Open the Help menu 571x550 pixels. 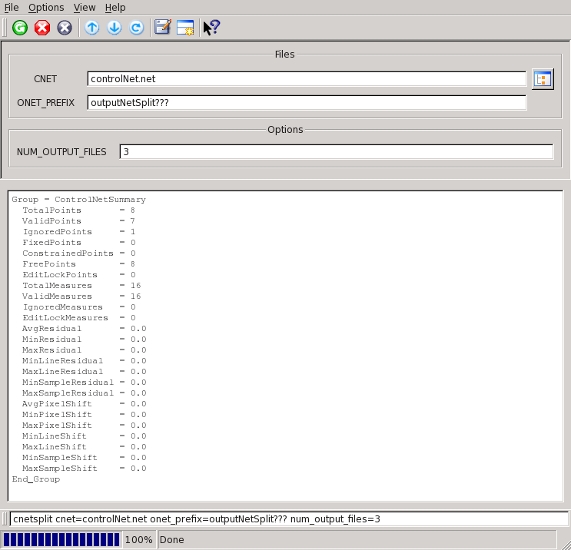pos(115,7)
